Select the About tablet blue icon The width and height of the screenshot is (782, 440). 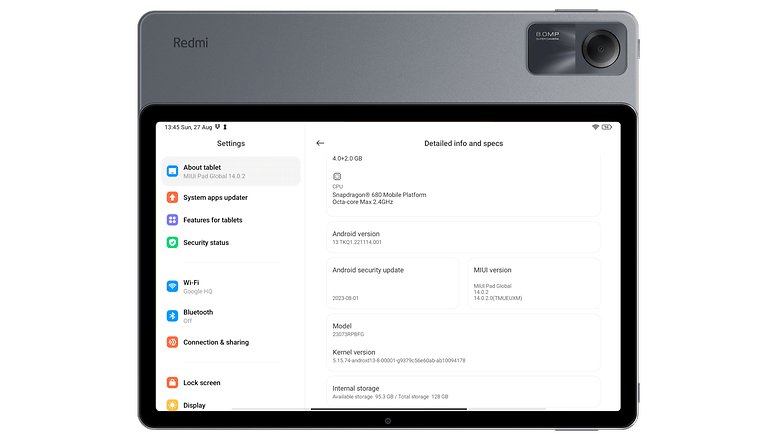(x=172, y=171)
